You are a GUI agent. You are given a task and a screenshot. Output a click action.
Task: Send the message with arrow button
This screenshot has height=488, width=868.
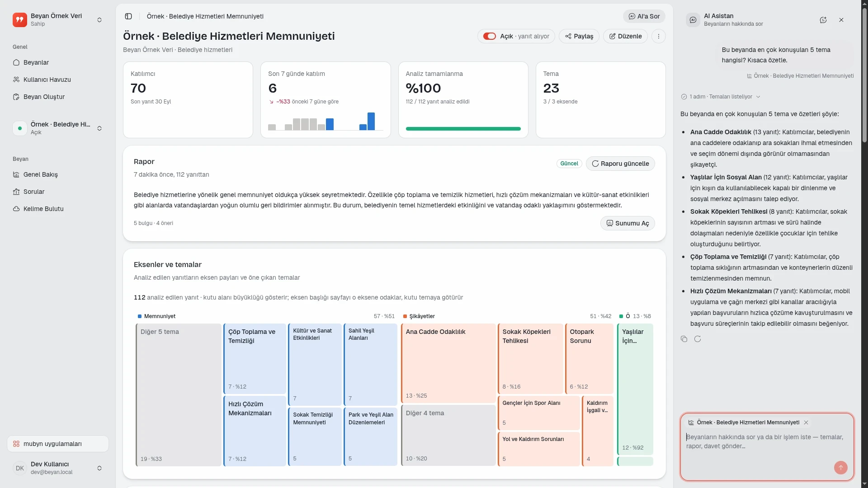[x=841, y=468]
